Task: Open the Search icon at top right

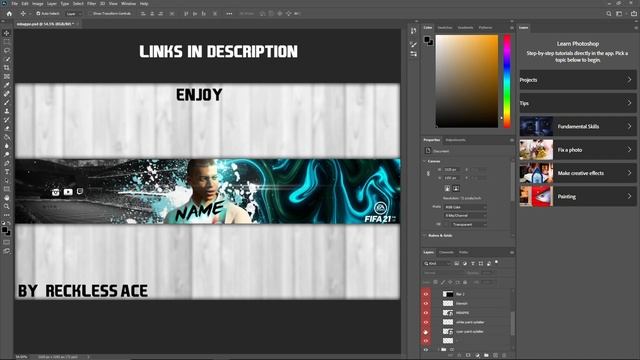Action: (x=609, y=13)
